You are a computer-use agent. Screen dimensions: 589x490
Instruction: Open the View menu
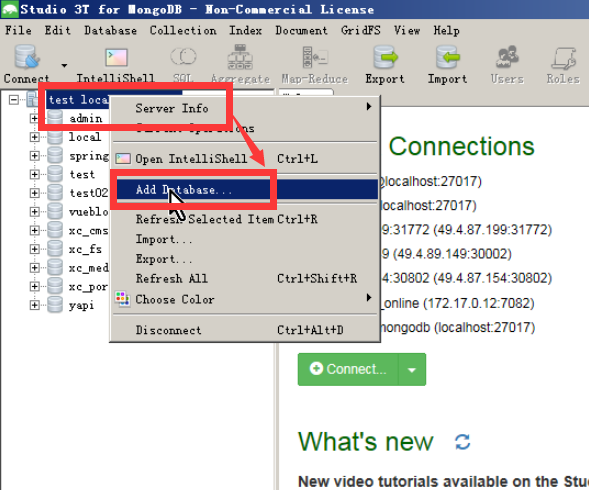pos(407,30)
